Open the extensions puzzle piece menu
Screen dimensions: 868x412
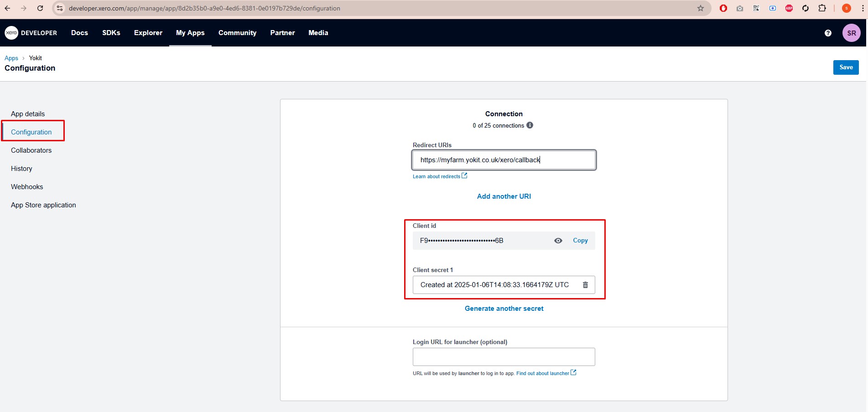(x=822, y=8)
